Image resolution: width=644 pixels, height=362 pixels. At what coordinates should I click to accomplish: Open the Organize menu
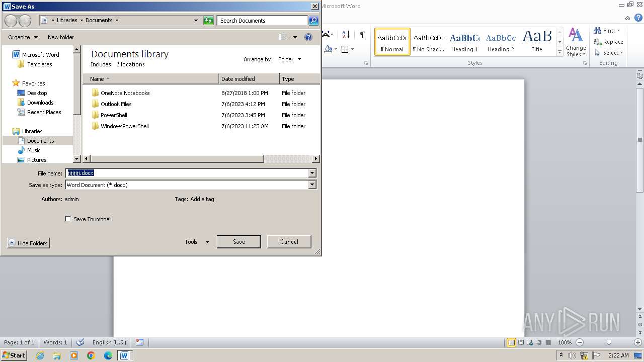tap(23, 37)
